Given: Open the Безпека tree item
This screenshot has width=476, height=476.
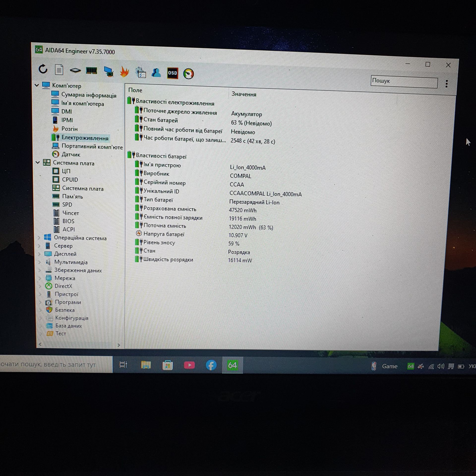Looking at the screenshot, I should point(65,310).
